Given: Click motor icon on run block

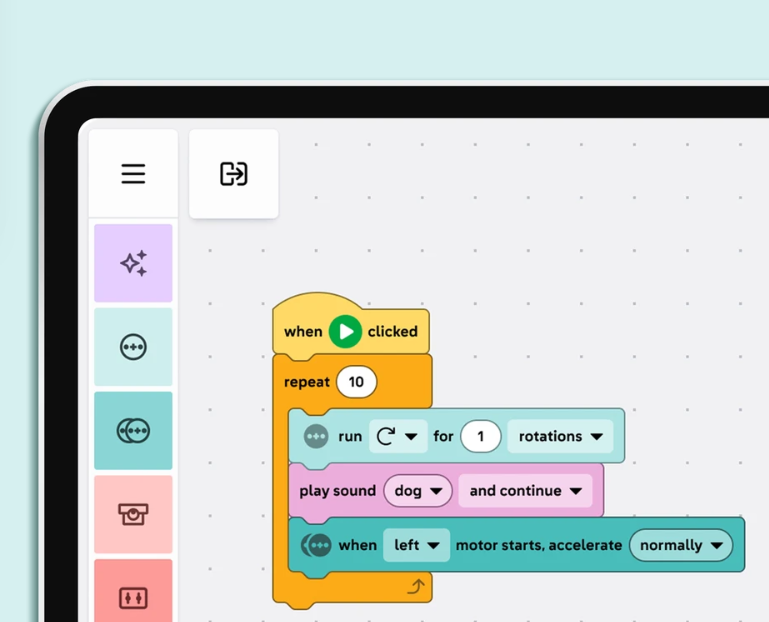Looking at the screenshot, I should (316, 437).
